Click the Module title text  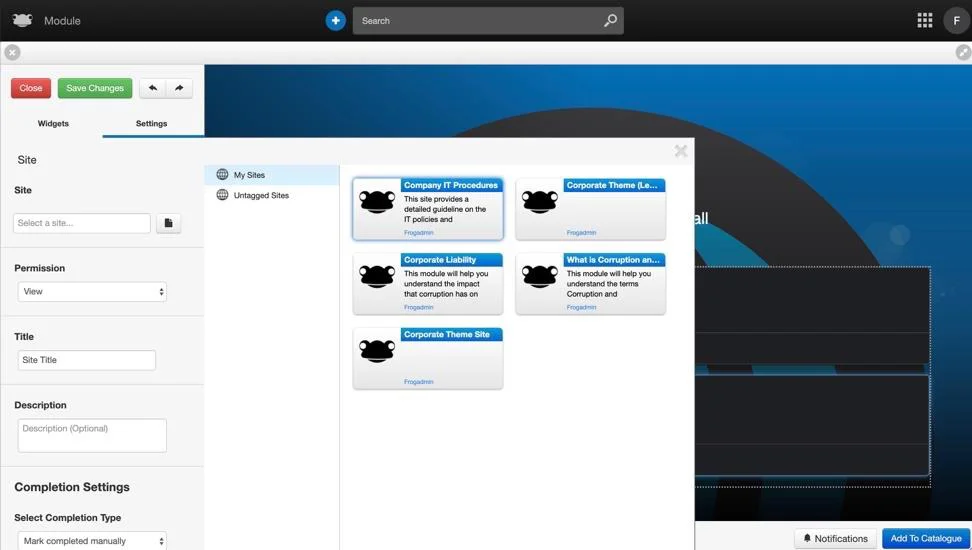point(62,20)
